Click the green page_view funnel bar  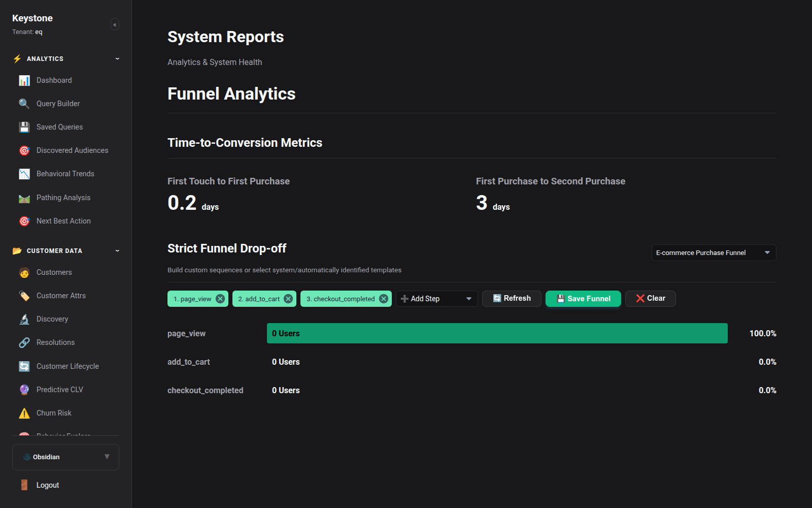pyautogui.click(x=497, y=333)
